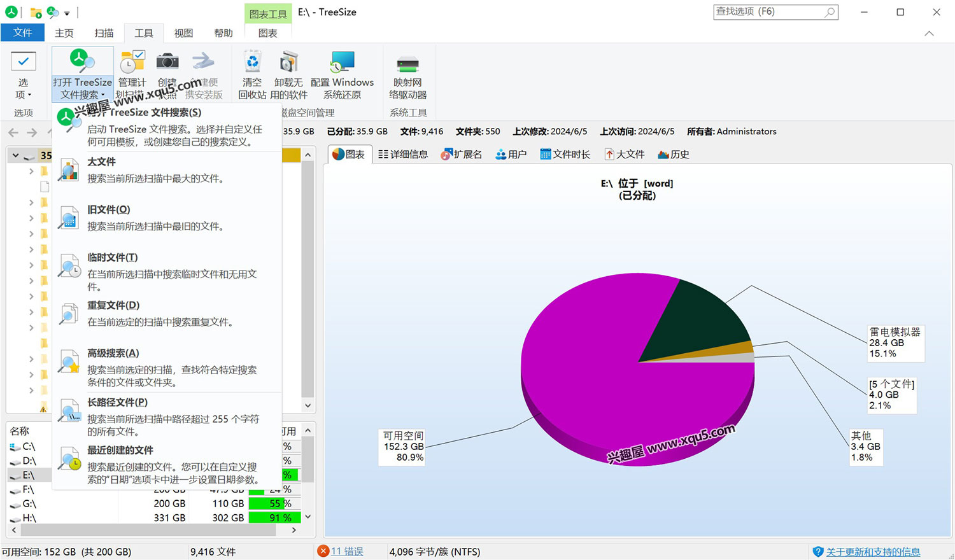This screenshot has width=955, height=560.
Task: Open the TreeSize file search button
Action: point(83,74)
